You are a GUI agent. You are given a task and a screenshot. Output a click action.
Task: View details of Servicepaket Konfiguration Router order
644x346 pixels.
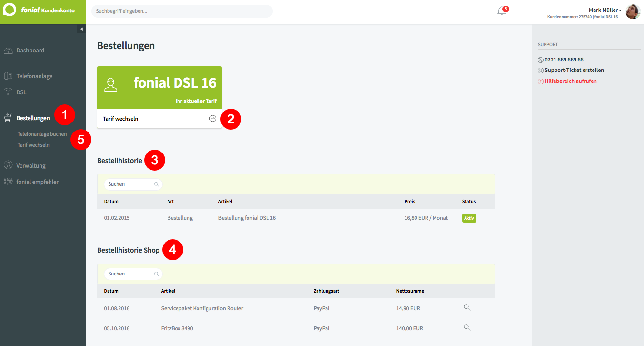[x=467, y=307]
